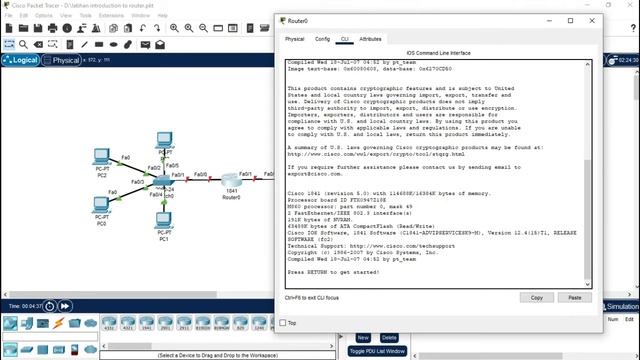Pick the Draw Line tool
The width and height of the screenshot is (640, 360).
84,44
